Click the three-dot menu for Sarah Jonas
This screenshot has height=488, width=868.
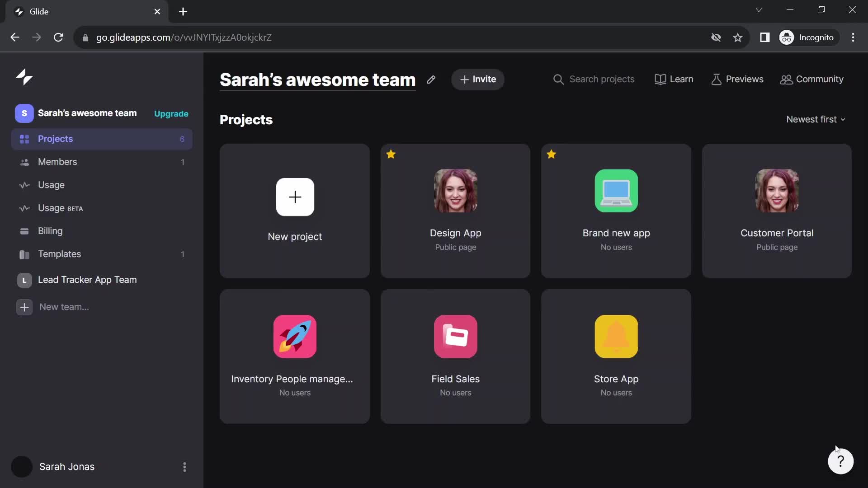click(x=184, y=467)
